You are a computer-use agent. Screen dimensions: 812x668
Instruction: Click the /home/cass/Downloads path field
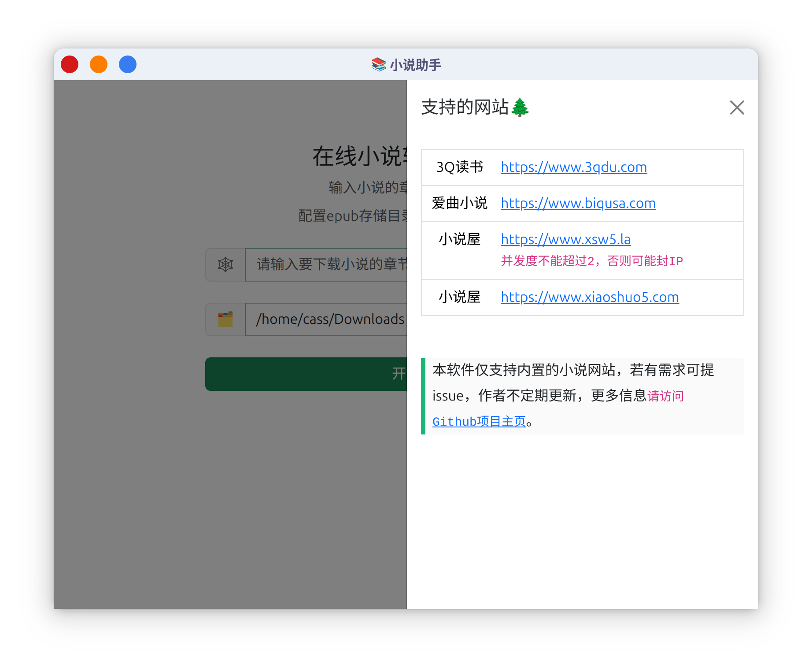pos(326,319)
